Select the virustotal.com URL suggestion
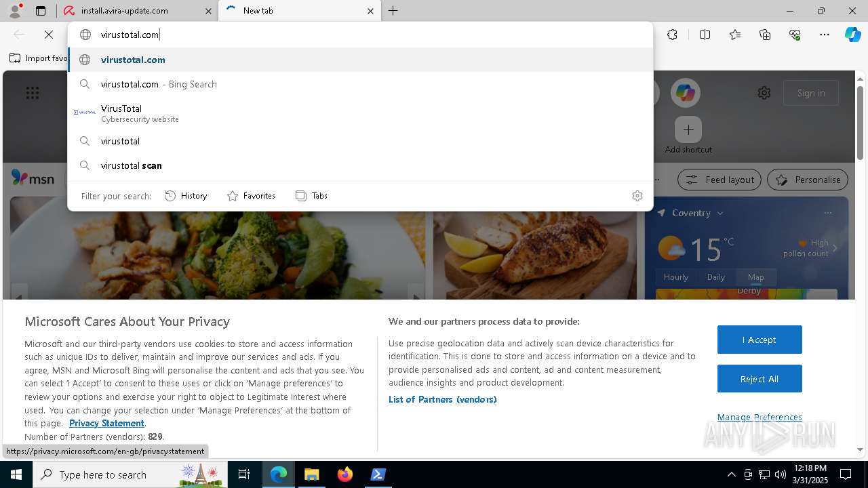This screenshot has height=488, width=868. pos(360,60)
